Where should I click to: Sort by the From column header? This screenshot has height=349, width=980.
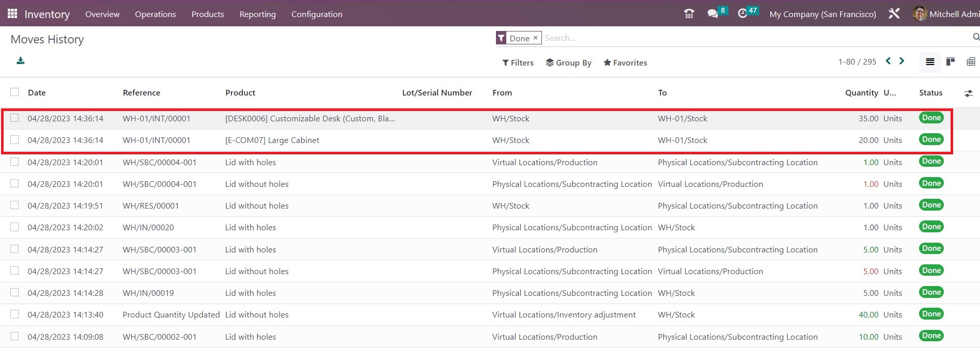pos(502,92)
